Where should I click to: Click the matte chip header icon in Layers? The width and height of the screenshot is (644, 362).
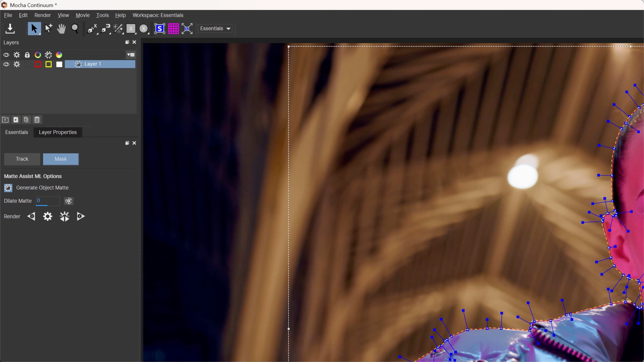49,55
